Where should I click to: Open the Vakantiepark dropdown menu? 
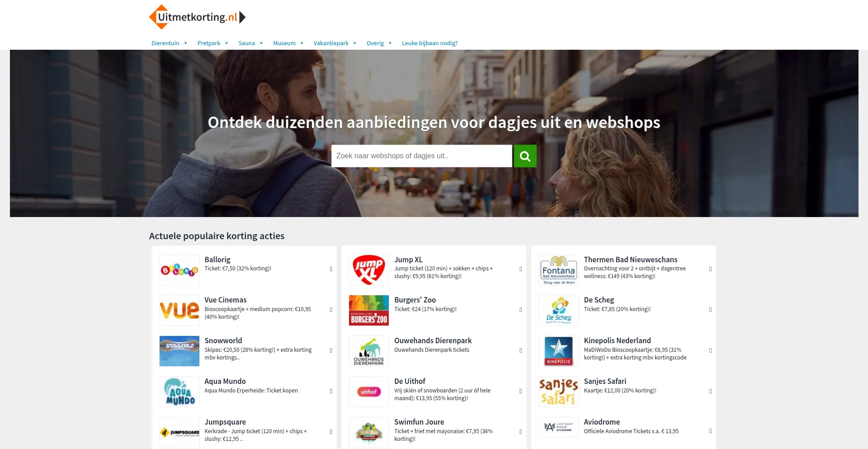(x=335, y=43)
